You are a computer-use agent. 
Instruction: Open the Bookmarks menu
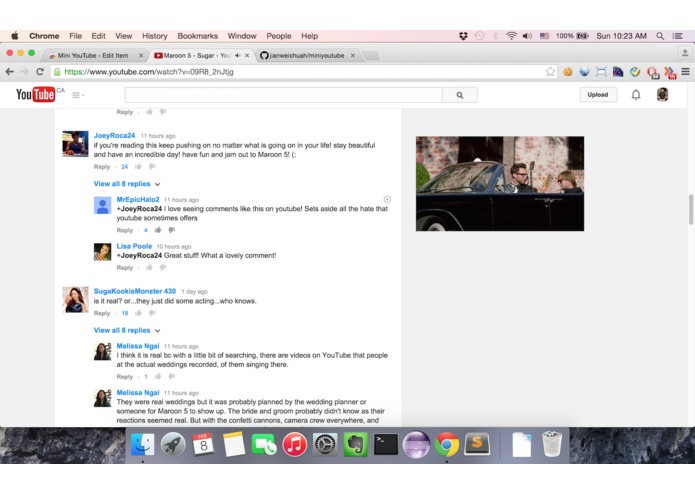pyautogui.click(x=198, y=36)
